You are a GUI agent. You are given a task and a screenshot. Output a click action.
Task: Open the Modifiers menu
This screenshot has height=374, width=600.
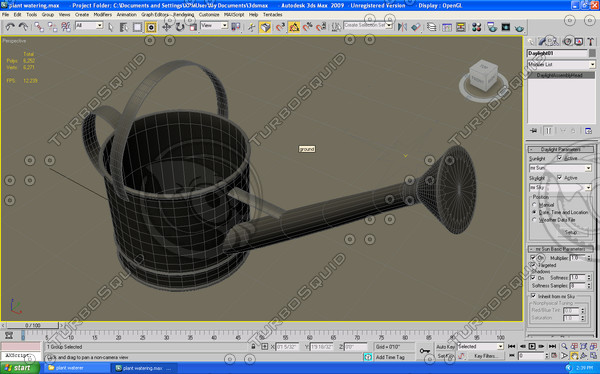[x=103, y=15]
